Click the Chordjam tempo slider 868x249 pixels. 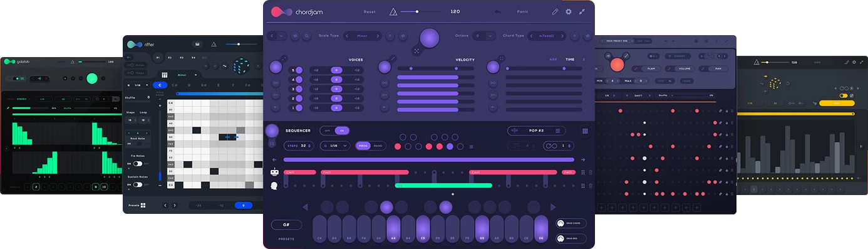point(422,11)
